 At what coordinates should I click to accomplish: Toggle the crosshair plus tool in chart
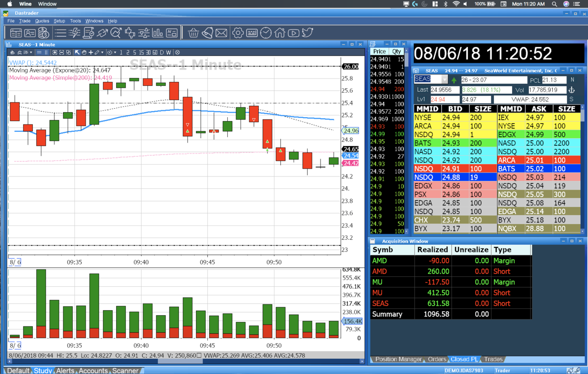pos(91,52)
